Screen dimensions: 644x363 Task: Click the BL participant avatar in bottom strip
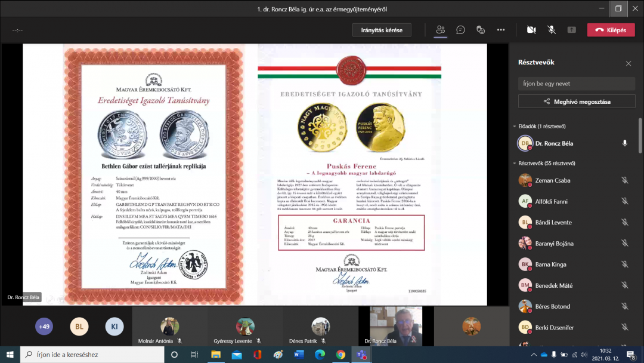(x=79, y=327)
